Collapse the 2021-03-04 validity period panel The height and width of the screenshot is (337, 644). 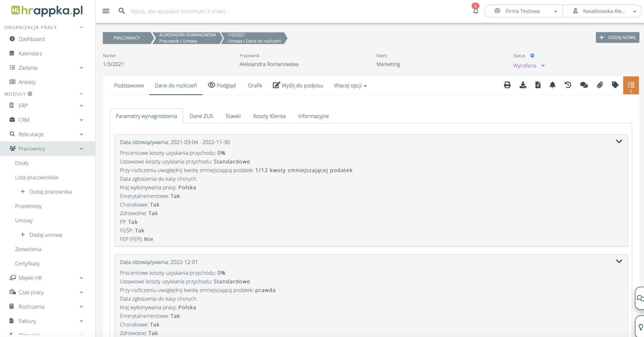pos(619,141)
